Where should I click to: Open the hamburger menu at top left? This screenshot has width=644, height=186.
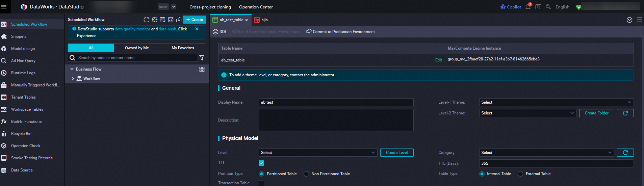click(x=4, y=7)
